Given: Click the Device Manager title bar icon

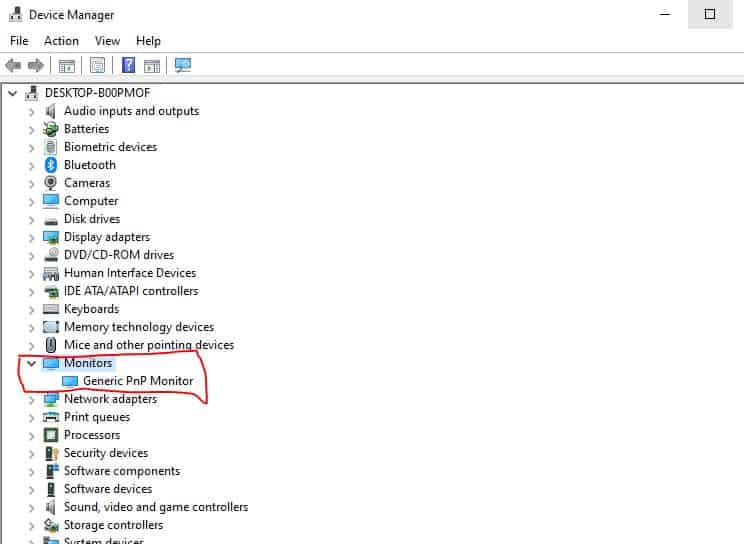Looking at the screenshot, I should pos(16,14).
